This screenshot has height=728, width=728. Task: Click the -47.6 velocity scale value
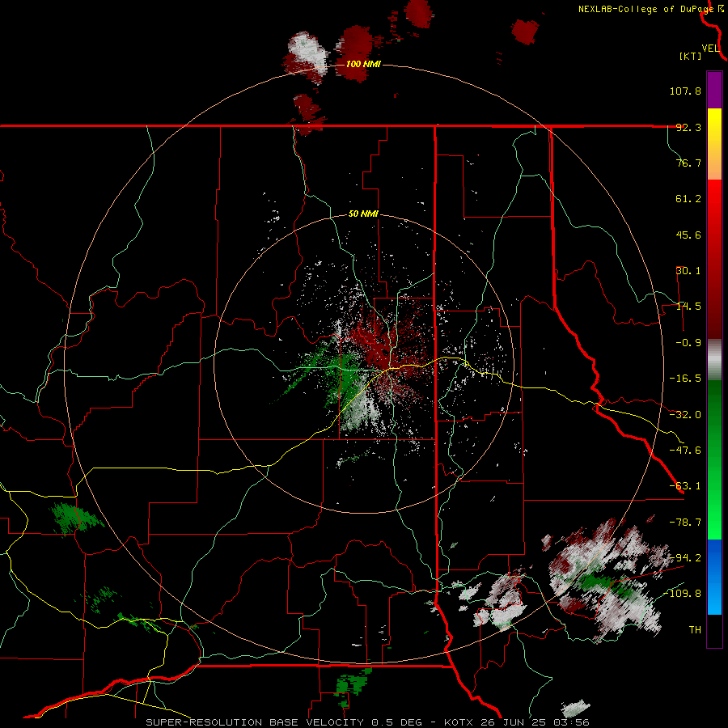(685, 451)
